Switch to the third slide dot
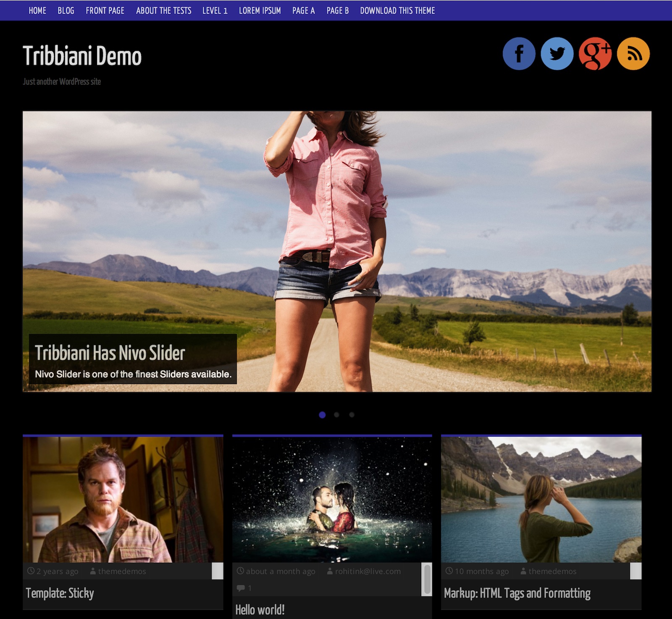Image resolution: width=672 pixels, height=619 pixels. 352,415
